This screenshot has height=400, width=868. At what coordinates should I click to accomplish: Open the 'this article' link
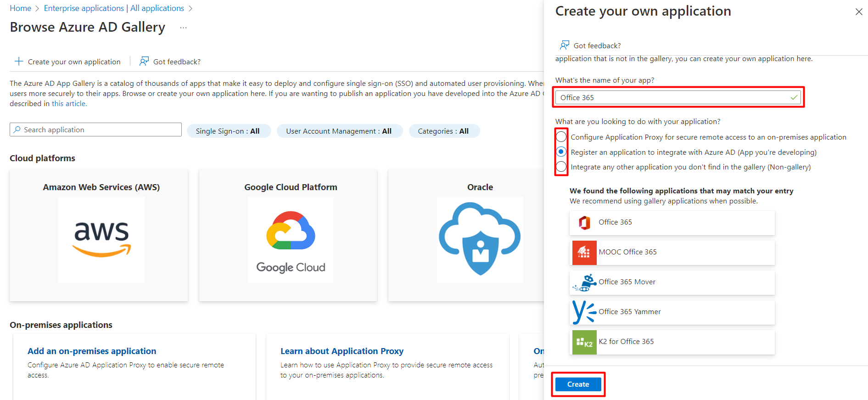coord(69,104)
